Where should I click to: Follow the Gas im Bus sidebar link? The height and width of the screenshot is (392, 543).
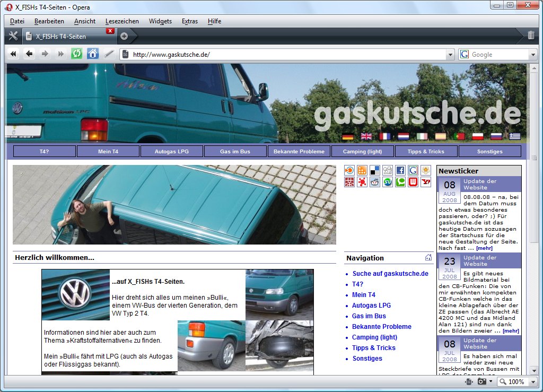point(369,316)
